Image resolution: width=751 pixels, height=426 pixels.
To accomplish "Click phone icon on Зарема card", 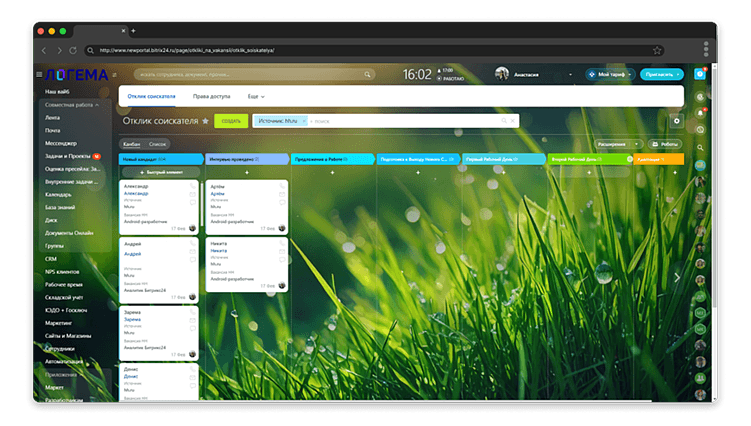I will pos(193,312).
